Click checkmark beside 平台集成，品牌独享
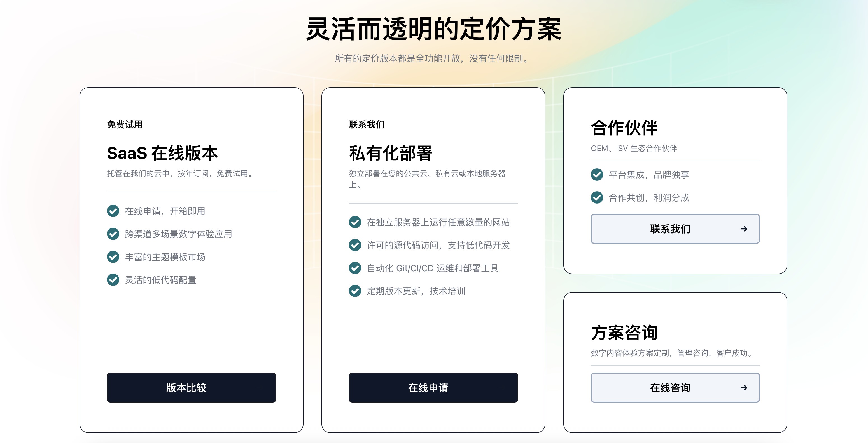868x443 pixels. click(x=597, y=174)
